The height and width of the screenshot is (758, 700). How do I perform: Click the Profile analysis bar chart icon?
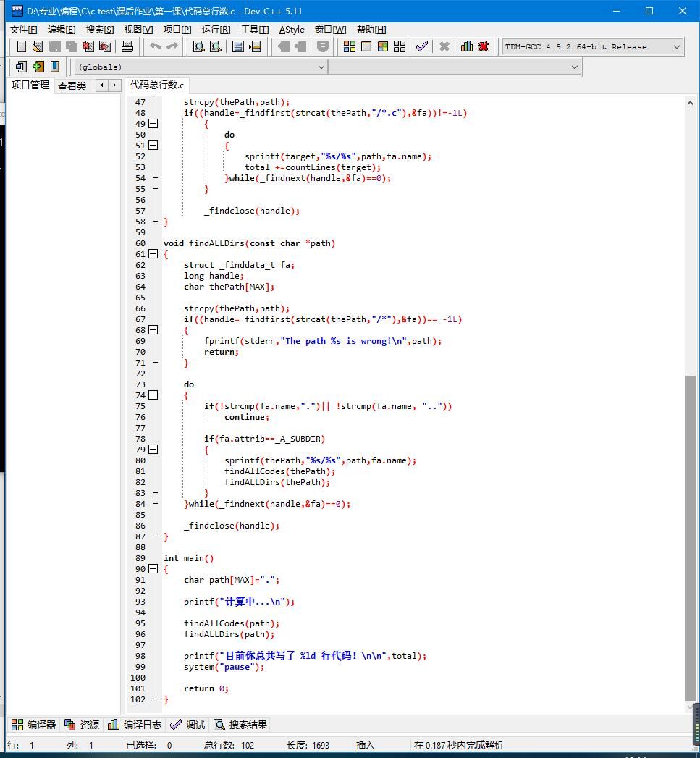(x=466, y=46)
